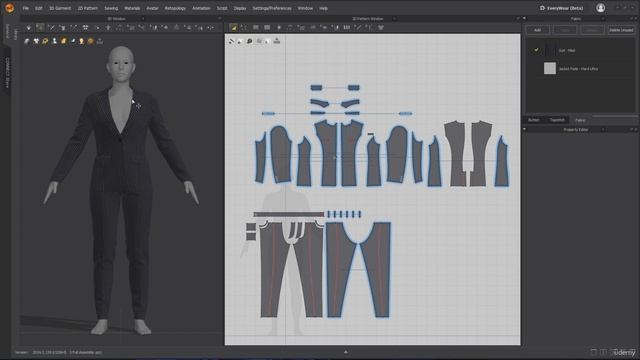The height and width of the screenshot is (360, 640).
Task: Select the Jacket Pads fabric name row
Action: pos(578,69)
